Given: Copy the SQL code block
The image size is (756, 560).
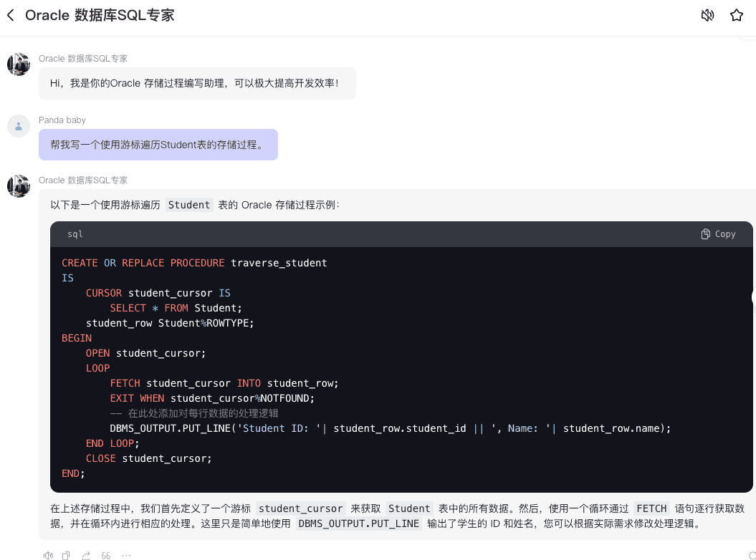Looking at the screenshot, I should point(718,234).
